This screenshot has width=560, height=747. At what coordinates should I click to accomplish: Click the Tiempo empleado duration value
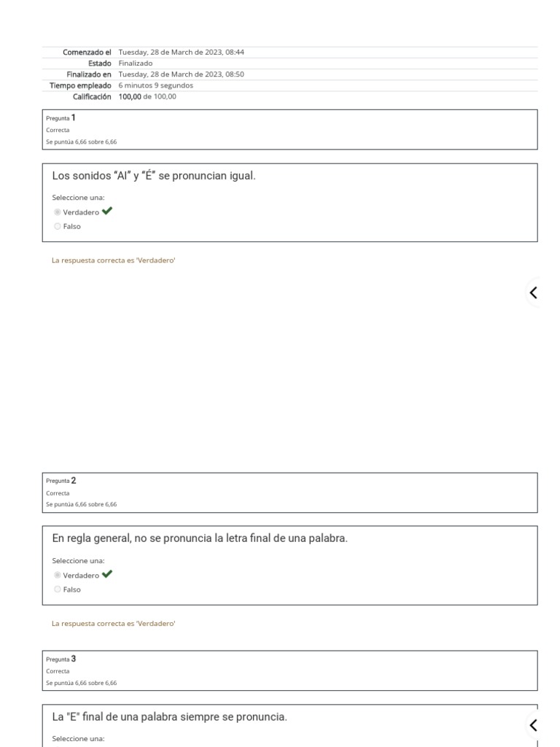click(155, 85)
